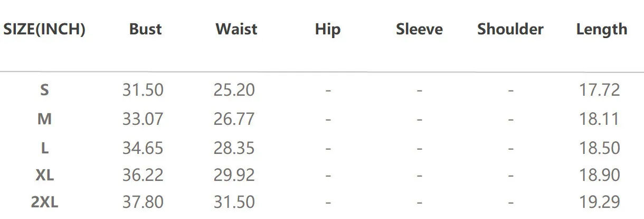
Task: Click the 37.80 bust value for 2XL
Action: click(143, 202)
